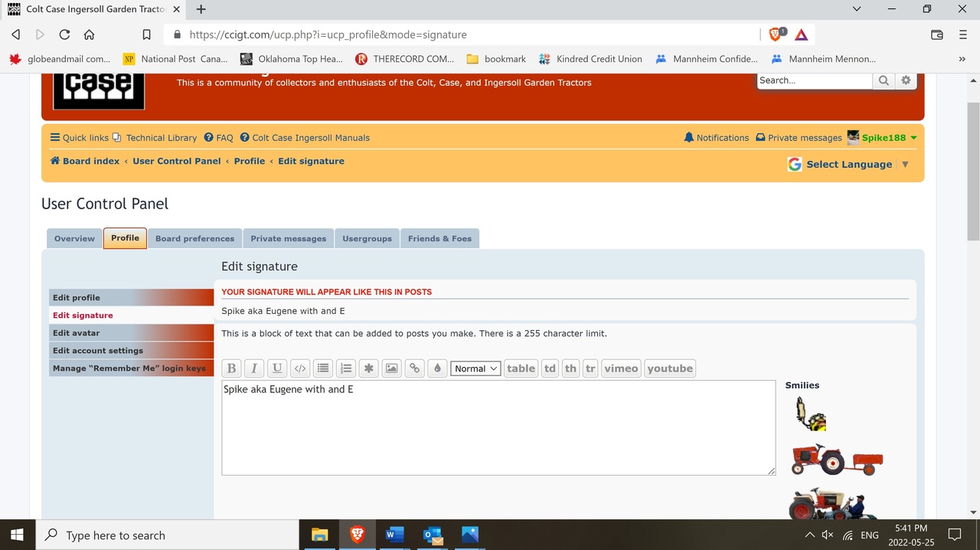Open font colour picker droplet icon
Viewport: 980px width, 550px height.
pyautogui.click(x=437, y=368)
